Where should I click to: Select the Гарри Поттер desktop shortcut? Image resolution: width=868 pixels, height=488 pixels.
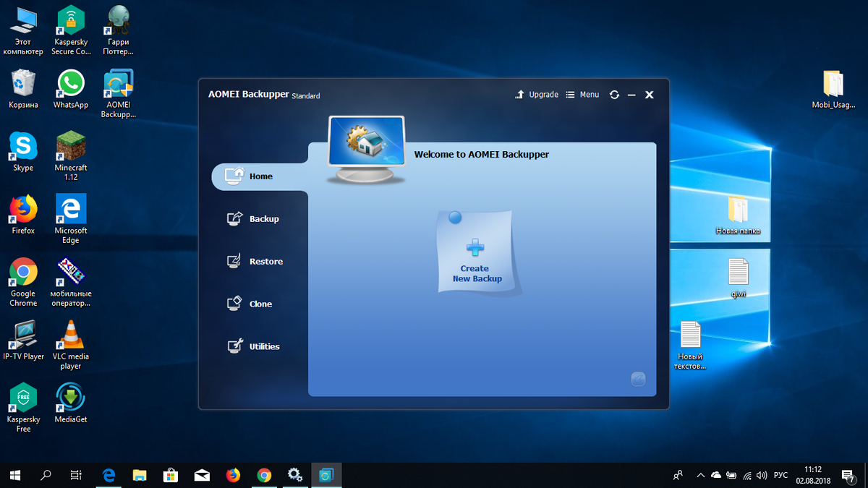tap(119, 31)
